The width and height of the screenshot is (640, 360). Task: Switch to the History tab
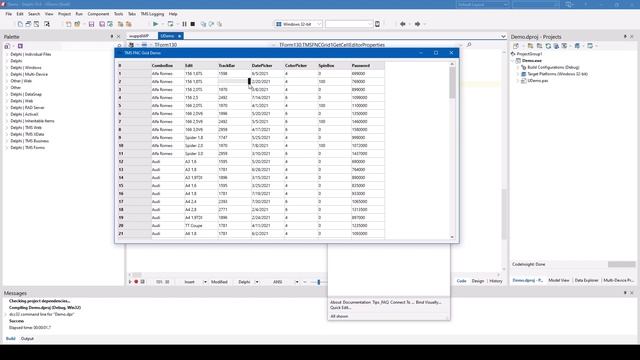(x=496, y=281)
